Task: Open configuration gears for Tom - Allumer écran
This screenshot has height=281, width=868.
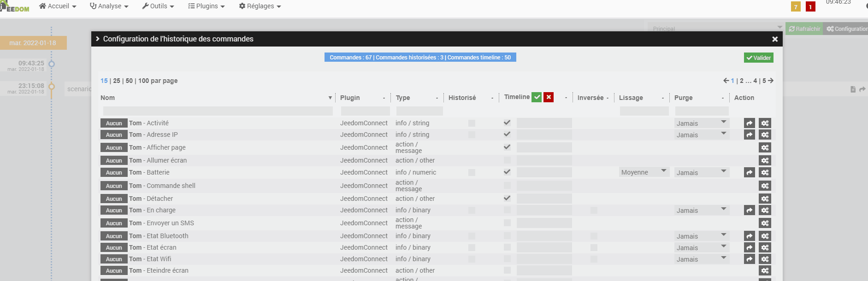Action: coord(765,160)
